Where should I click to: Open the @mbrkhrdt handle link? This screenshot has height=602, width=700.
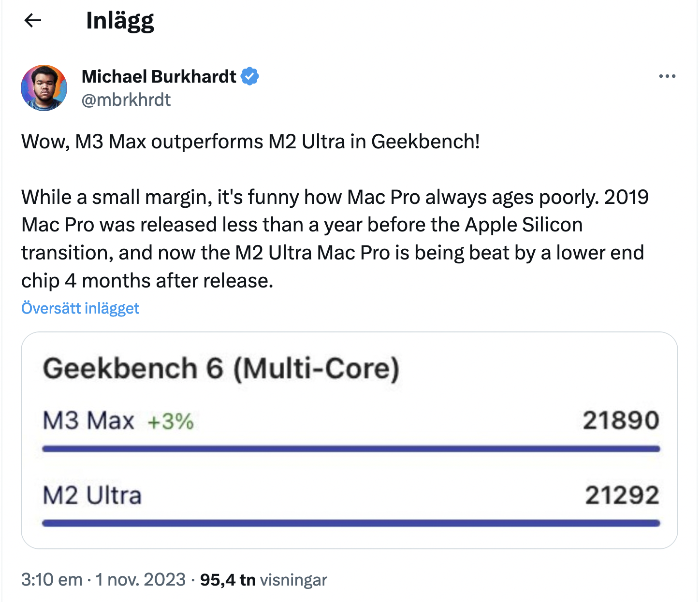[126, 100]
